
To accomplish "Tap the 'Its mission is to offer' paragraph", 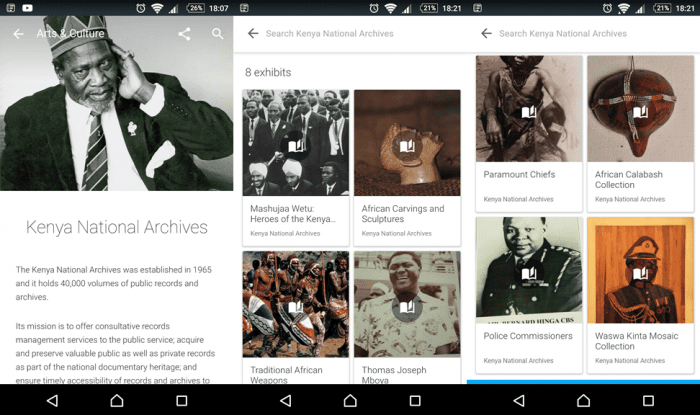I will pos(115,353).
